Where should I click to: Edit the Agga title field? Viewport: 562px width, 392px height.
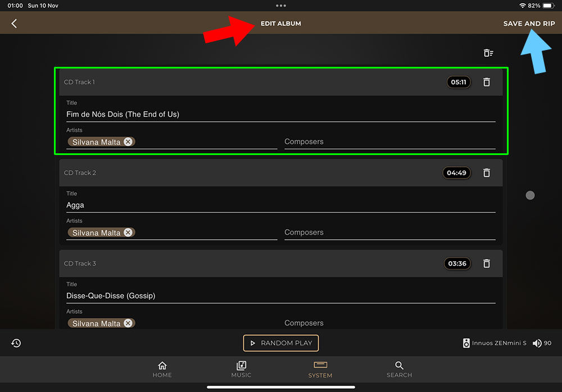(x=280, y=205)
